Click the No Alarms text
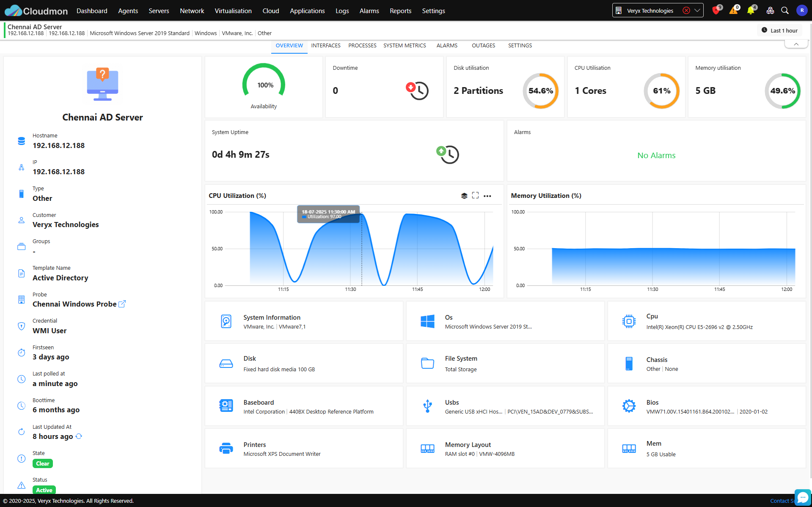This screenshot has height=507, width=812. click(x=656, y=155)
